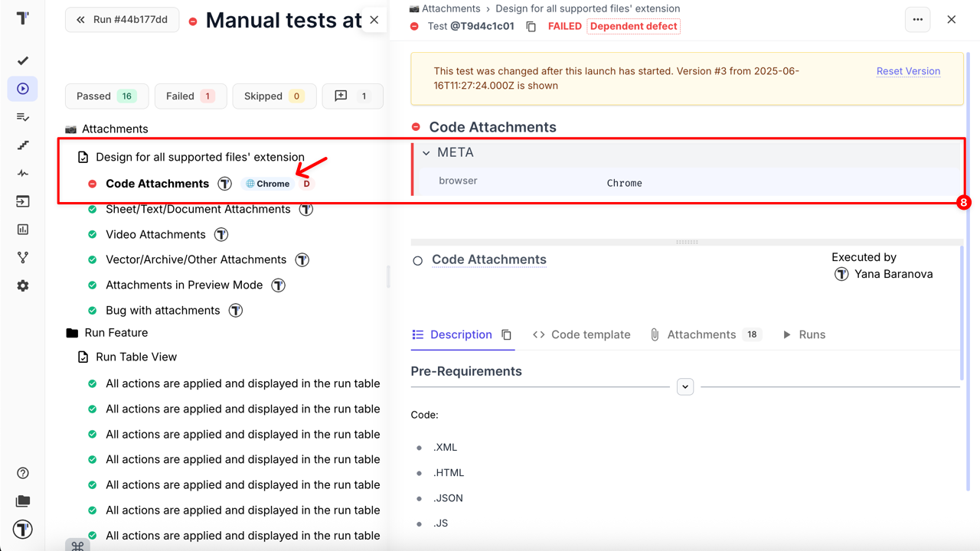This screenshot has width=980, height=551.
Task: Open the three-dots more options menu
Action: click(x=918, y=20)
